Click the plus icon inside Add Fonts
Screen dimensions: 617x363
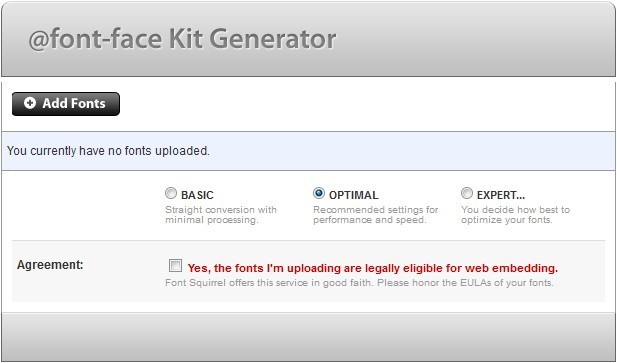click(30, 103)
